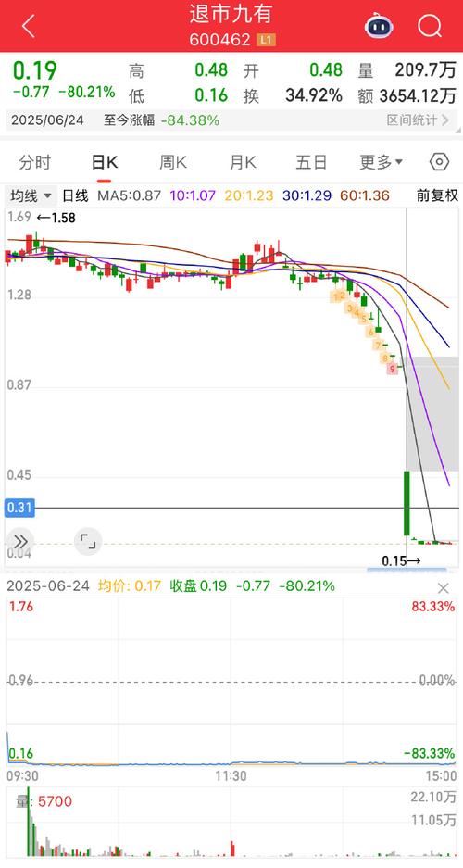Tap the -80.21% change in header

(x=87, y=92)
